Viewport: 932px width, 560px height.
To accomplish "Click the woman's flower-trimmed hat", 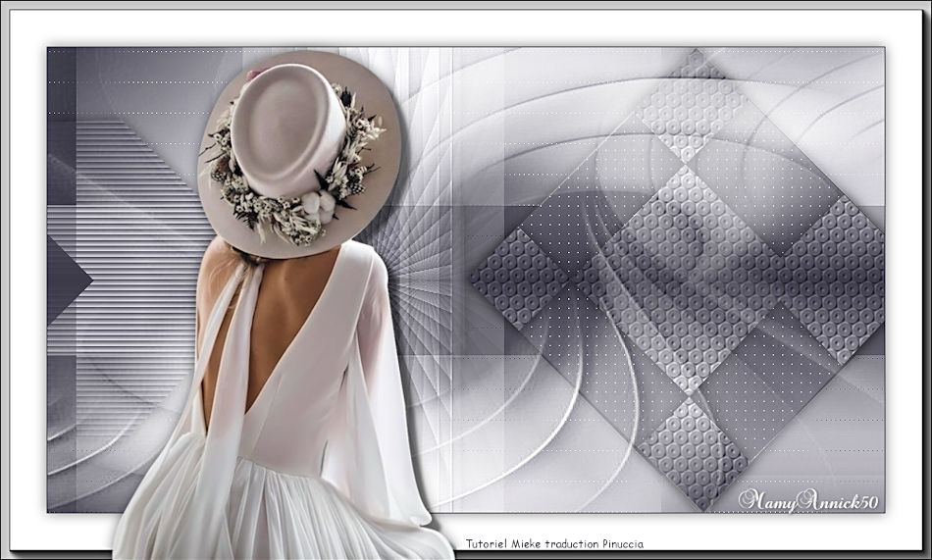I will click(299, 155).
